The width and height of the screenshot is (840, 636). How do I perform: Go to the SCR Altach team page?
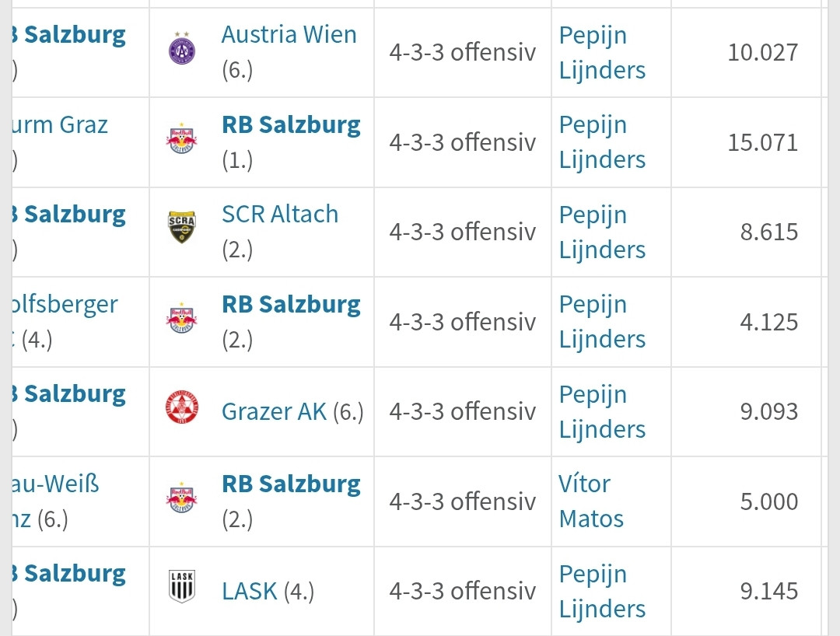pos(280,215)
